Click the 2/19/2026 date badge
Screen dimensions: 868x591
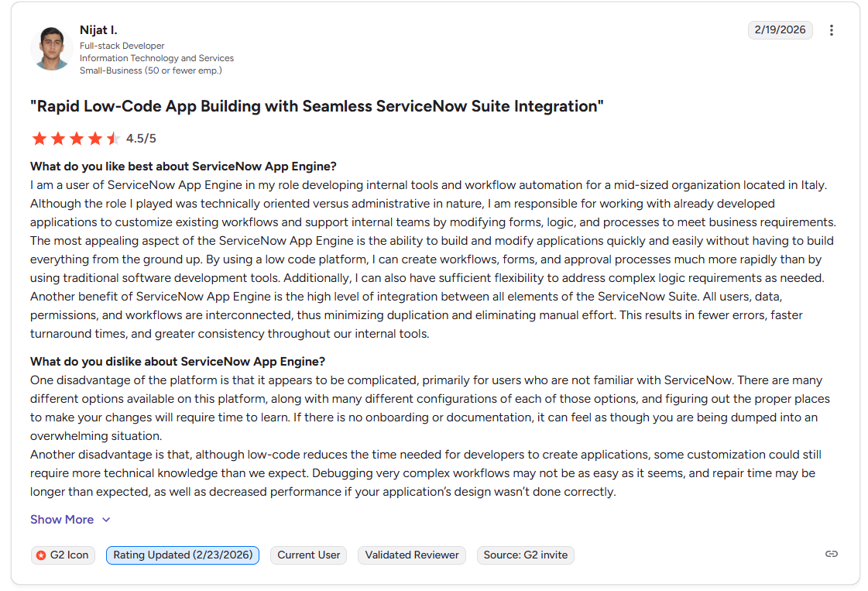pyautogui.click(x=780, y=30)
